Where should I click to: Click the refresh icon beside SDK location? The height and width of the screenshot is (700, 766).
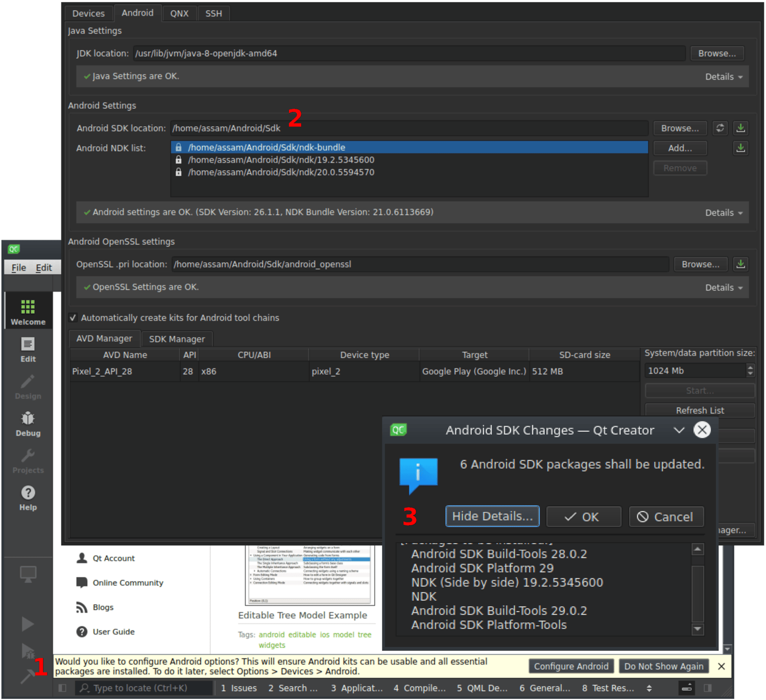[720, 128]
